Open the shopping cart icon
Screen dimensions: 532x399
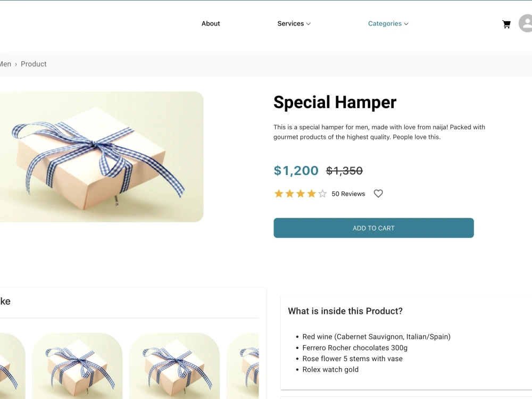point(506,24)
